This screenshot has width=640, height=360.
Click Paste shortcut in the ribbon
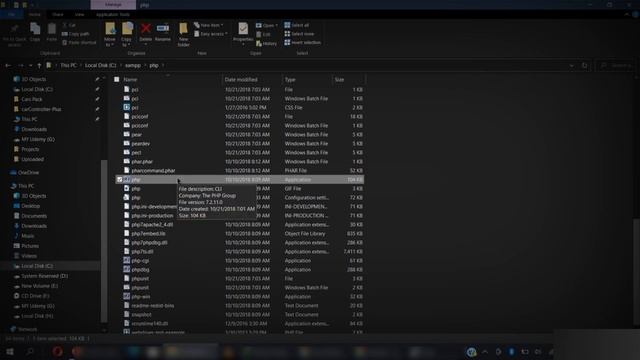79,42
